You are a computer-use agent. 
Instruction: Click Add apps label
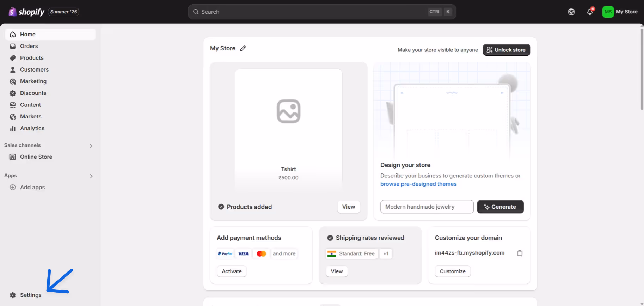tap(32, 188)
